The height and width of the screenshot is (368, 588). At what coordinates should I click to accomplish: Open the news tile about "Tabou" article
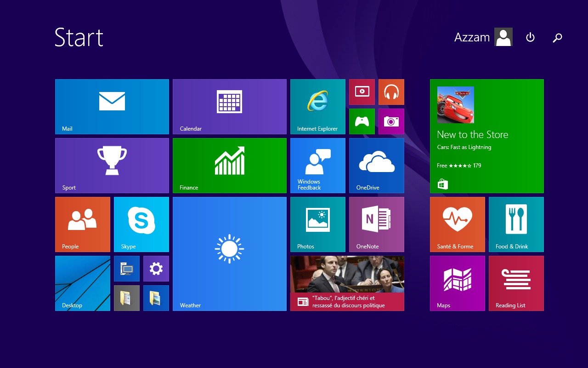(x=347, y=283)
